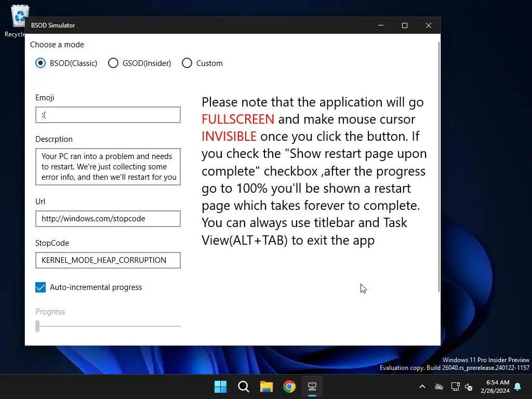
Task: Click the vertical scrollbar of BSOD Simulator
Action: 439,166
